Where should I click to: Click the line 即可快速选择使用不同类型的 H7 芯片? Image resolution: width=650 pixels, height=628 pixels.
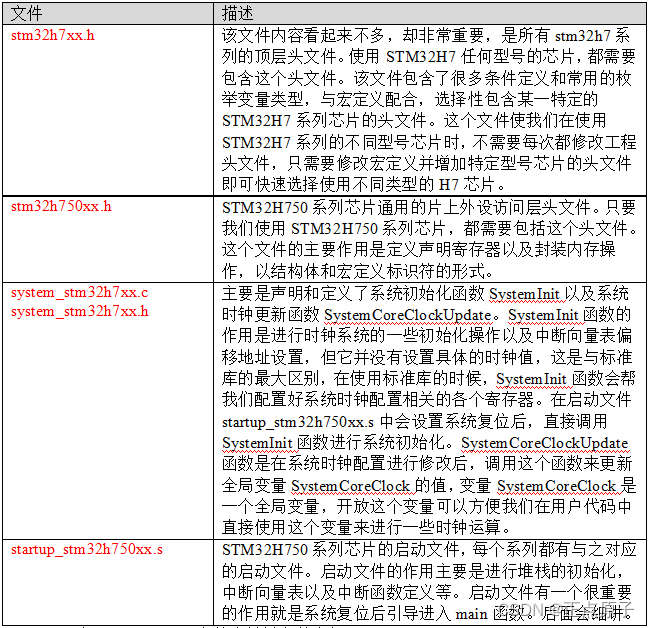click(x=363, y=184)
